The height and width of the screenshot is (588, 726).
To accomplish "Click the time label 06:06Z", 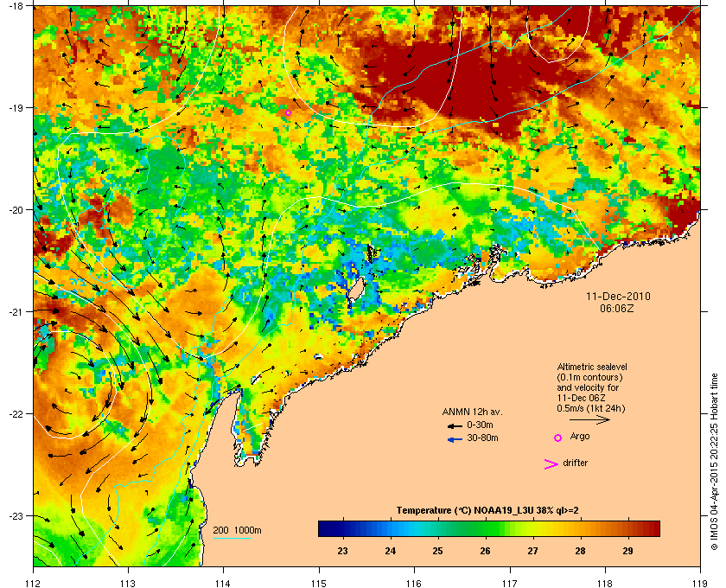I will pos(617,308).
